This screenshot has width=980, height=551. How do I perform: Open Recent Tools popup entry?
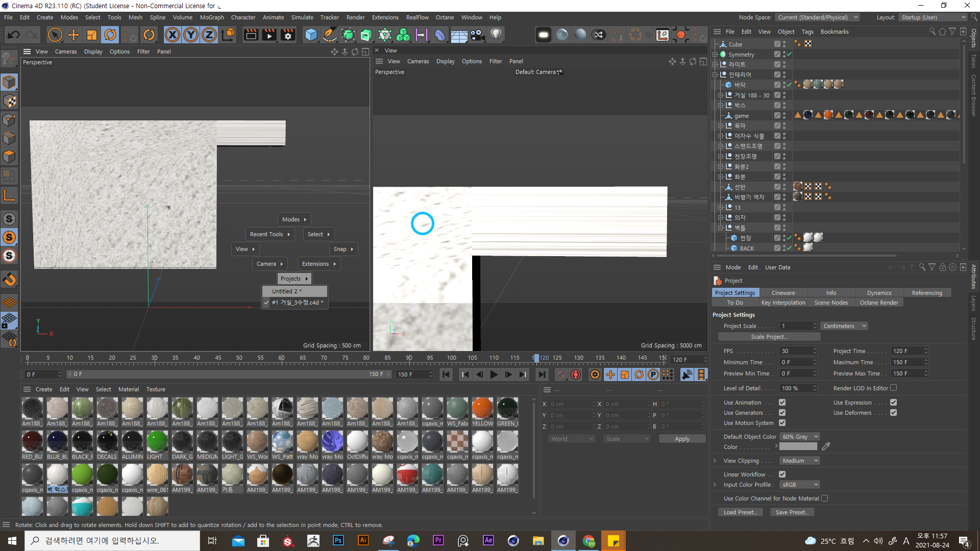(x=269, y=234)
